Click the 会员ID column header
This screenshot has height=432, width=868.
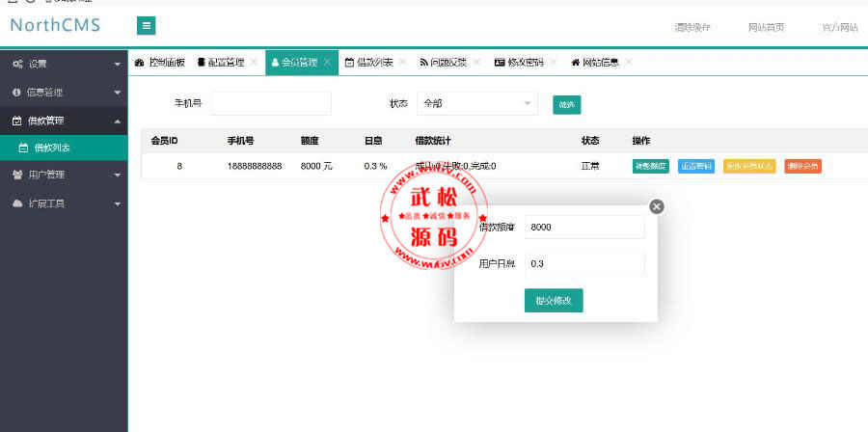click(164, 141)
